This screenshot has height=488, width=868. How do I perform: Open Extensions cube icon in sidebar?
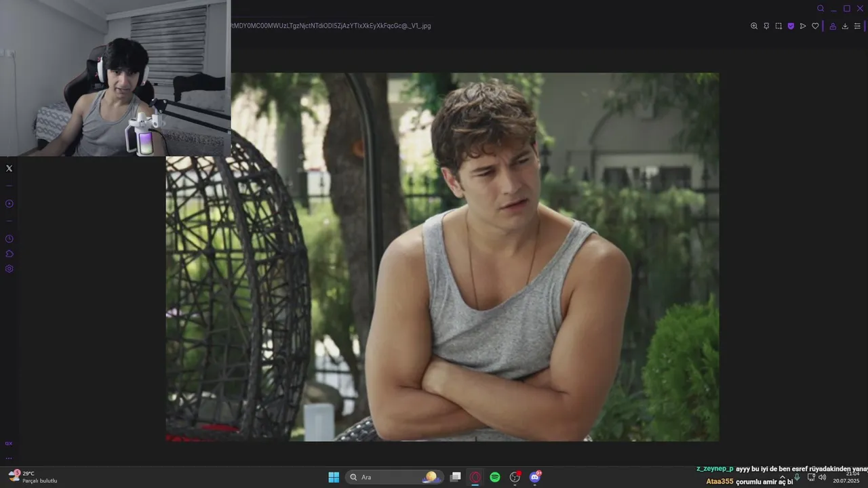(x=9, y=253)
